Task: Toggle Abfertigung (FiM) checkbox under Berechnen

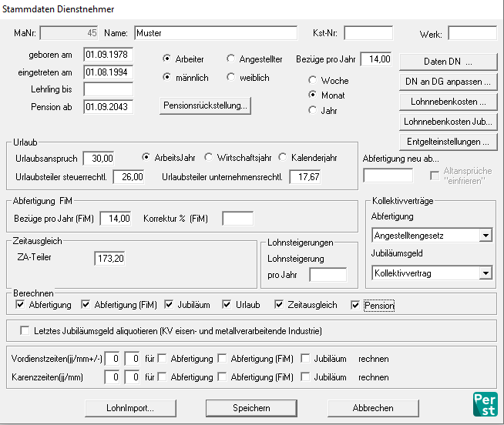Action: click(x=86, y=305)
